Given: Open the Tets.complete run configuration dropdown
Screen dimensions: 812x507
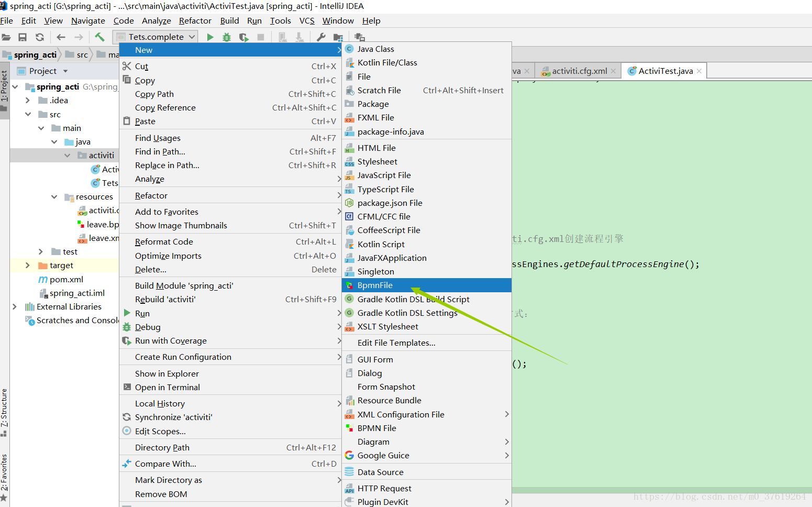Looking at the screenshot, I should tap(156, 37).
